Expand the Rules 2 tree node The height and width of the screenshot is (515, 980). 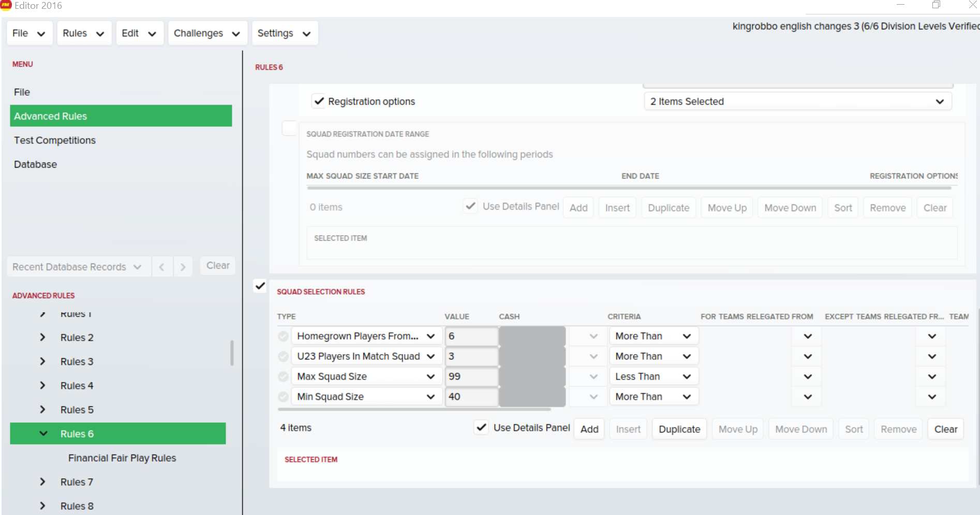43,337
